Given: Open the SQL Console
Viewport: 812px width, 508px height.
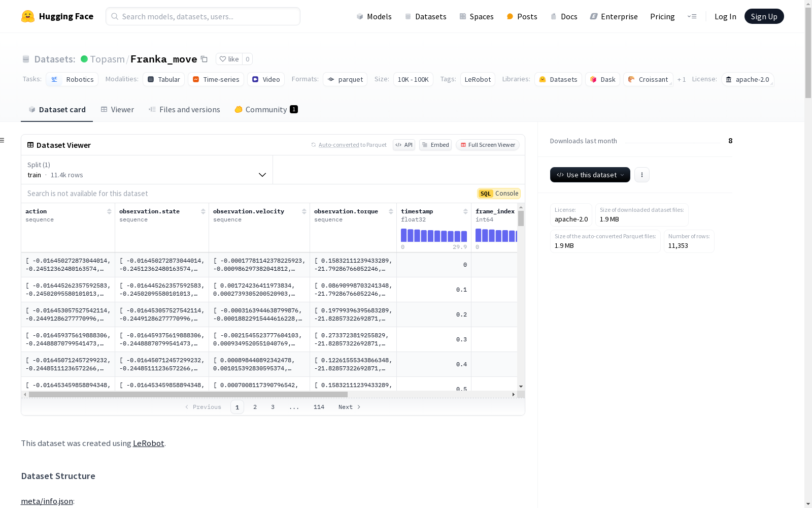Looking at the screenshot, I should (499, 194).
